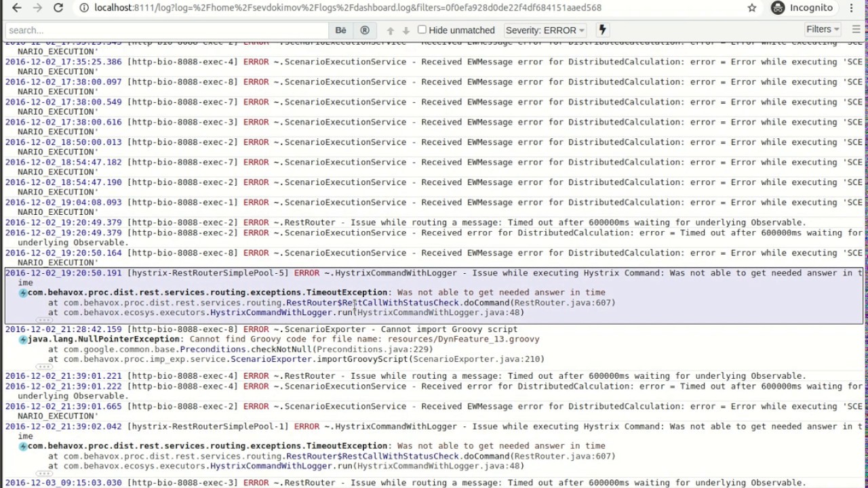868x488 pixels.
Task: Open the Chrome three-dot menu
Action: [852, 7]
